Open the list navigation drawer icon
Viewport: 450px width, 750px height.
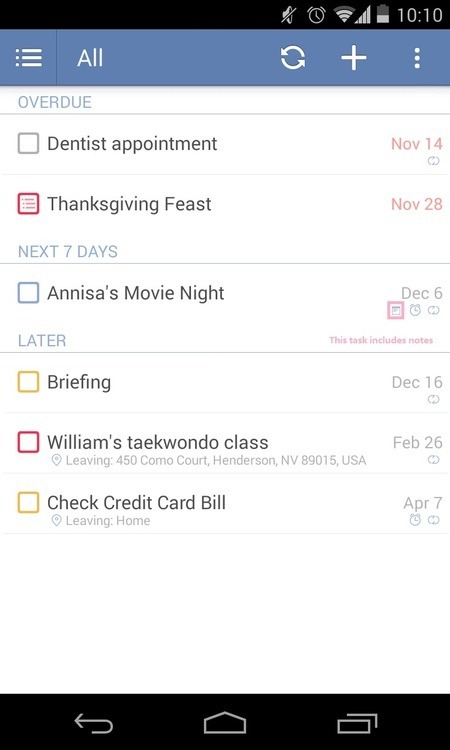(x=29, y=58)
